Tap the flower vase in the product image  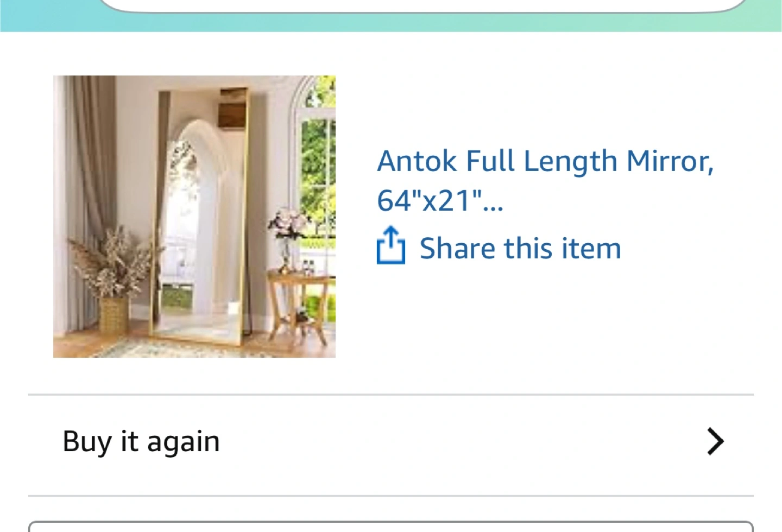288,239
